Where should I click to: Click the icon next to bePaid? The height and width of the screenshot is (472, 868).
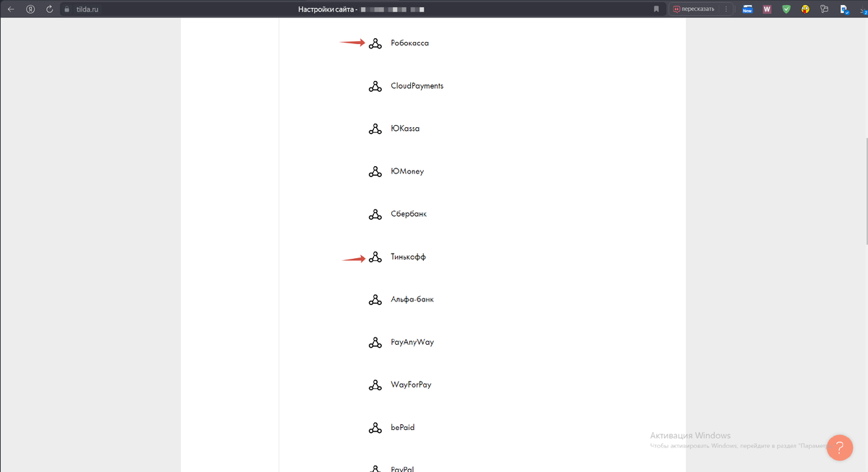pyautogui.click(x=375, y=427)
